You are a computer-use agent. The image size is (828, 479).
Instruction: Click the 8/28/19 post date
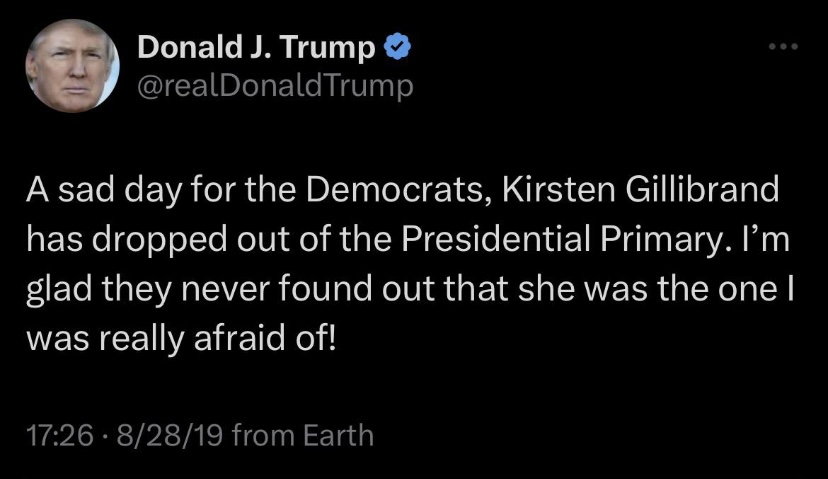tap(170, 436)
